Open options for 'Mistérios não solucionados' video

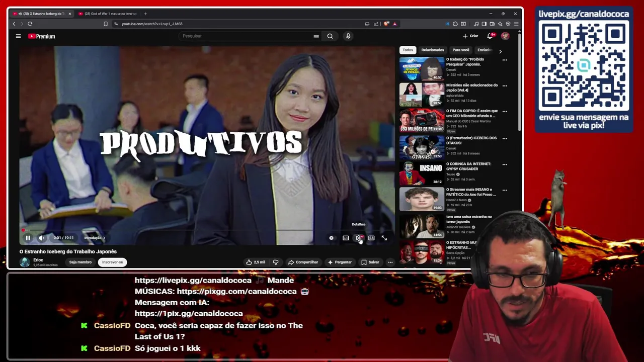pos(505,85)
